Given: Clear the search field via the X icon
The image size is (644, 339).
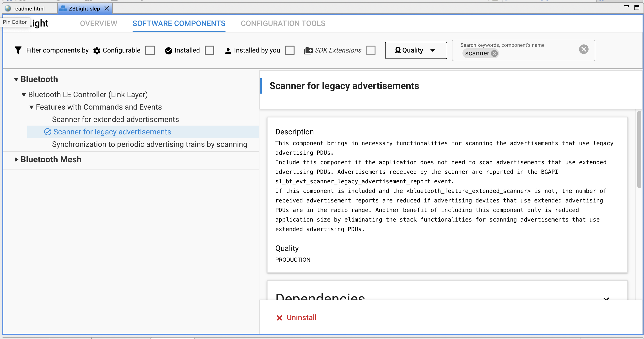Looking at the screenshot, I should 584,49.
